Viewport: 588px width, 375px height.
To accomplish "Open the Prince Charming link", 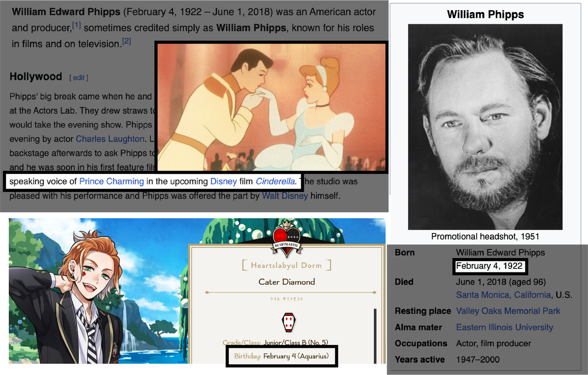I will tap(112, 181).
